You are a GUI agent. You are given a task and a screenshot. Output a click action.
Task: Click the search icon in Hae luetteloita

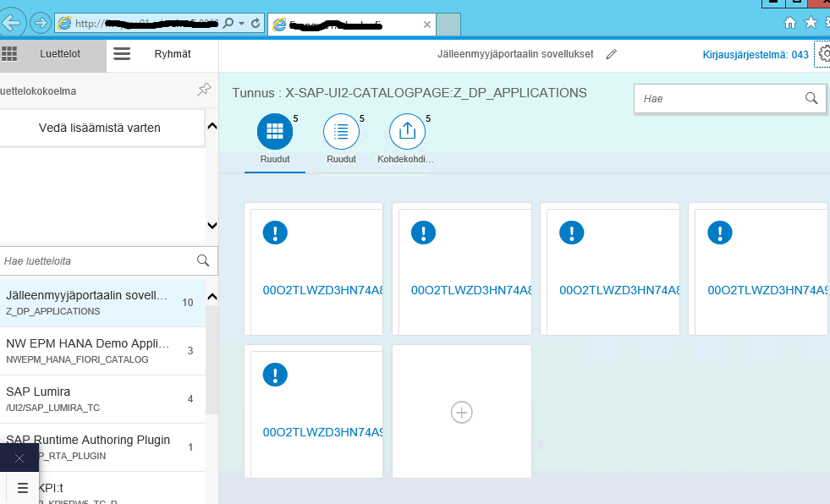click(x=203, y=260)
